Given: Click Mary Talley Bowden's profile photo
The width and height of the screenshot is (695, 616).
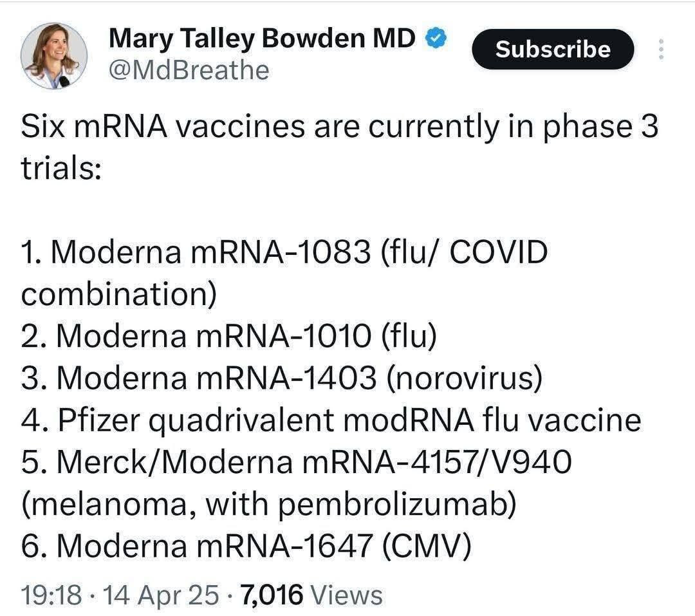Looking at the screenshot, I should [53, 55].
